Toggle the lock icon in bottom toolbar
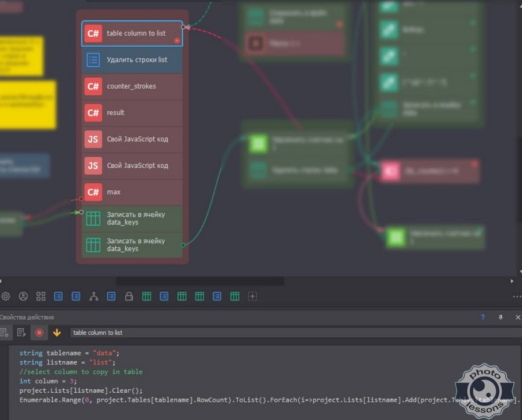This screenshot has width=522, height=420. (x=129, y=296)
